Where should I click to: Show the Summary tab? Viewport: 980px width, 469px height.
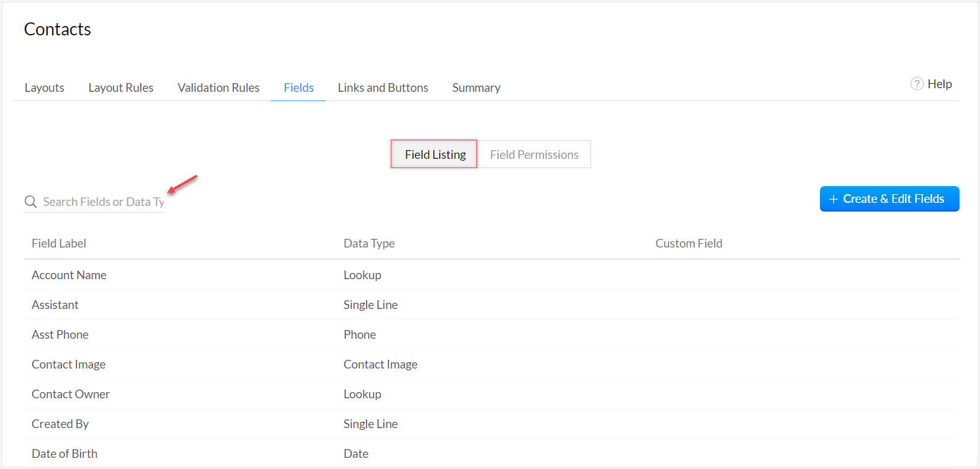[476, 87]
